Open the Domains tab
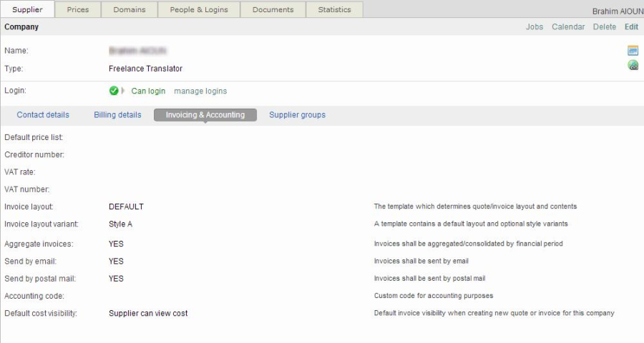Viewport: 644px width, 343px height. [x=129, y=10]
